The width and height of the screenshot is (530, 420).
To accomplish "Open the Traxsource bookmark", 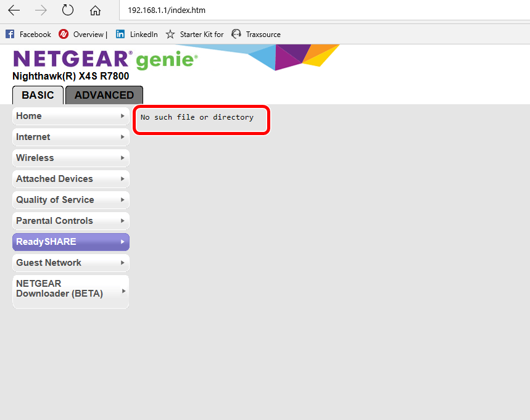I will [256, 34].
